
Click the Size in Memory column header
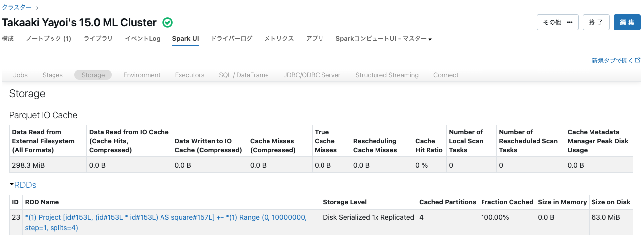coord(562,202)
